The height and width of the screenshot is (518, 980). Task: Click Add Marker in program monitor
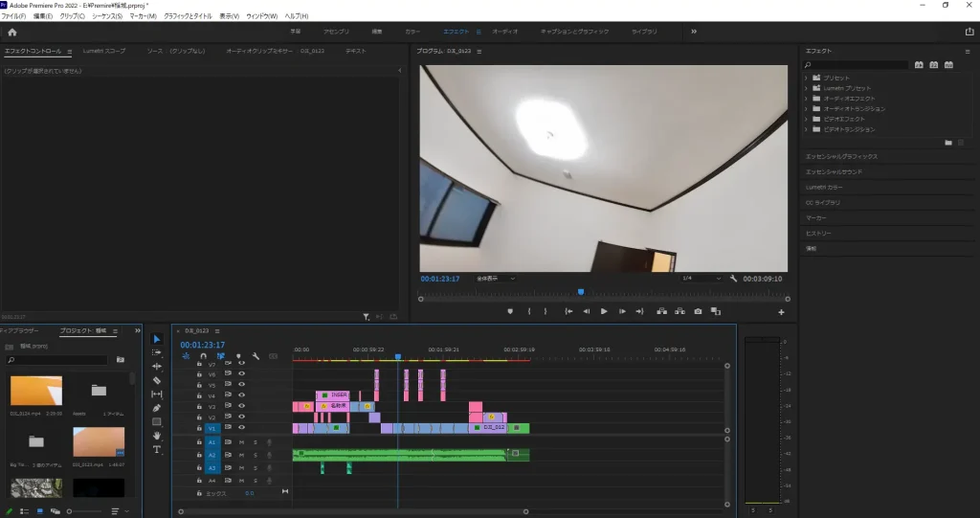click(510, 311)
